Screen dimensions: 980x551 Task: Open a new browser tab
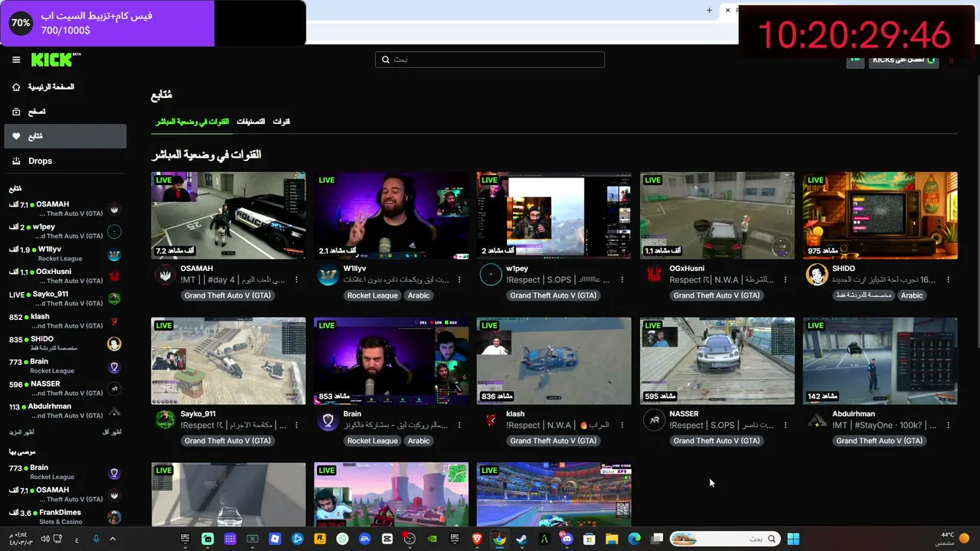pyautogui.click(x=709, y=10)
